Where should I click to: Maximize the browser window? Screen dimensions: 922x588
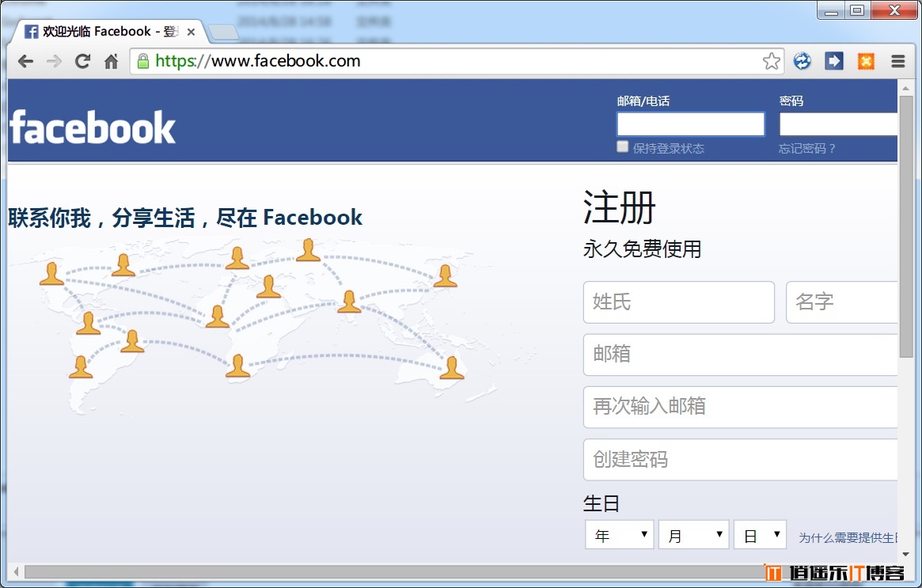coord(857,10)
